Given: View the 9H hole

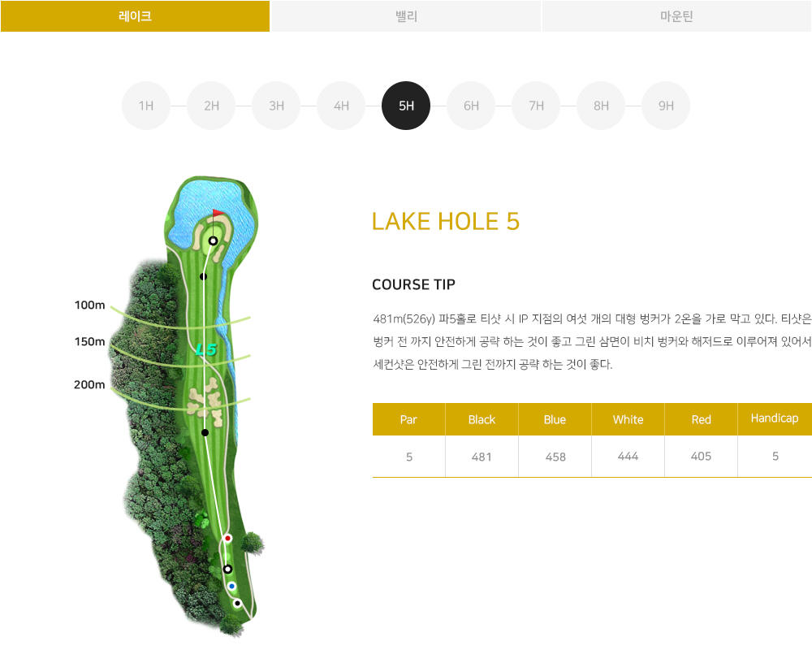Looking at the screenshot, I should [x=666, y=106].
